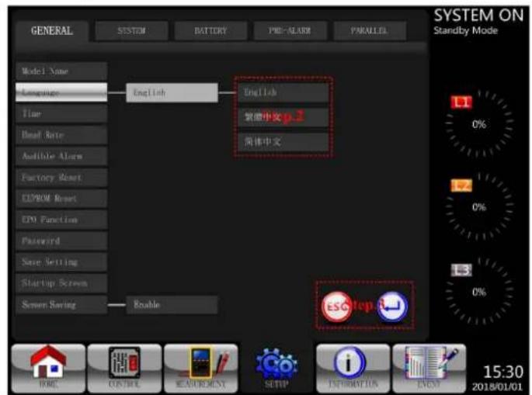Select the EPO Function setting
The width and height of the screenshot is (532, 395).
pos(61,220)
